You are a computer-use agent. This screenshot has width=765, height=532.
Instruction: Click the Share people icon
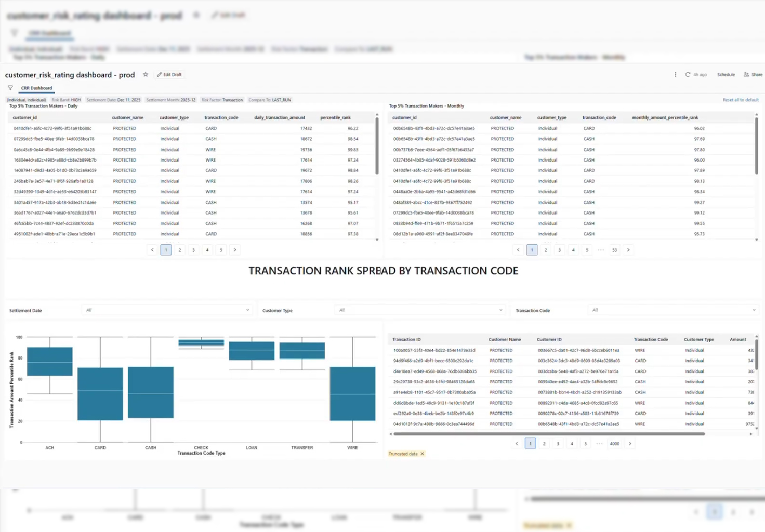(x=746, y=75)
